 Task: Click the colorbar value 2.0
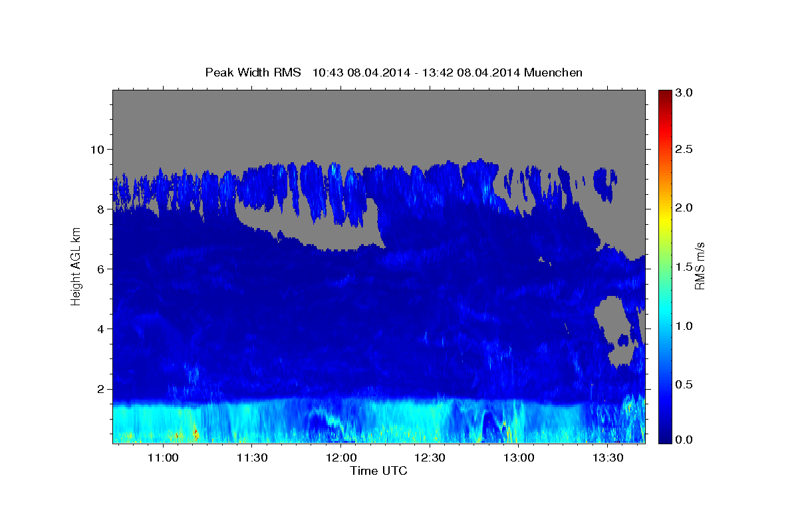[x=684, y=208]
